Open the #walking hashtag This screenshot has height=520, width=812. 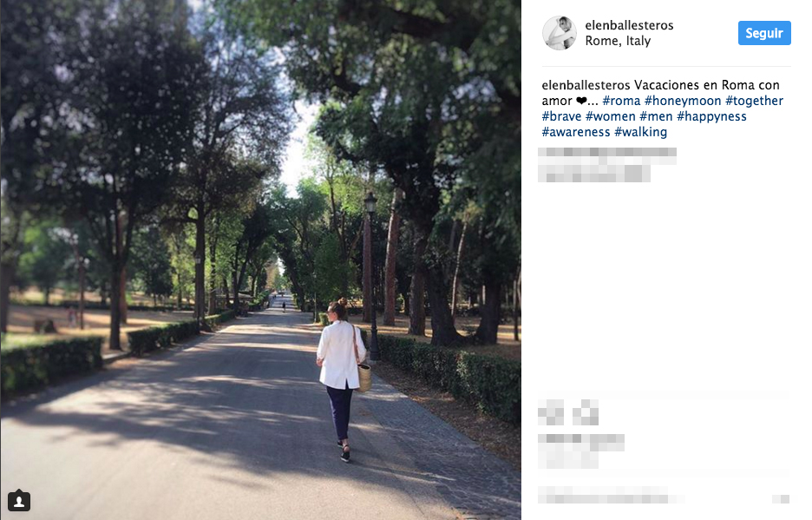(x=640, y=132)
